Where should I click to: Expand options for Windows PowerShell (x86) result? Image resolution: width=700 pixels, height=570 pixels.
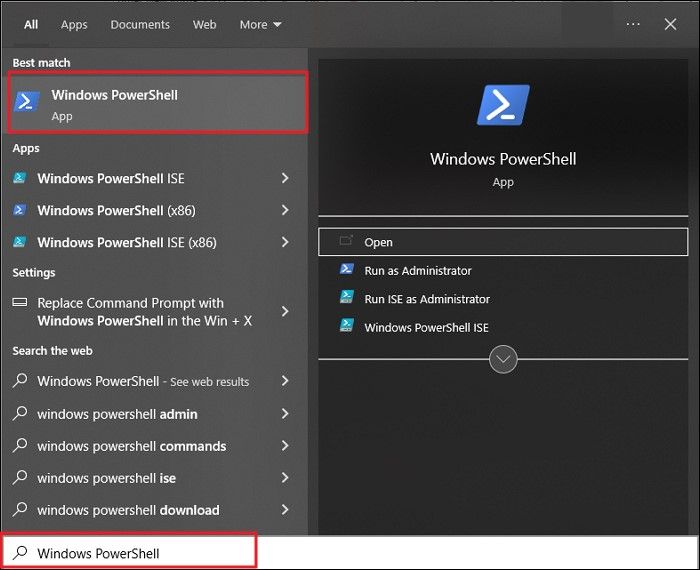click(285, 210)
